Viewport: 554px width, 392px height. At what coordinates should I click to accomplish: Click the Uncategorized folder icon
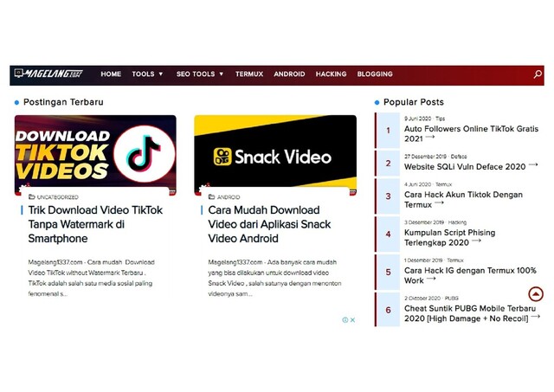(32, 196)
